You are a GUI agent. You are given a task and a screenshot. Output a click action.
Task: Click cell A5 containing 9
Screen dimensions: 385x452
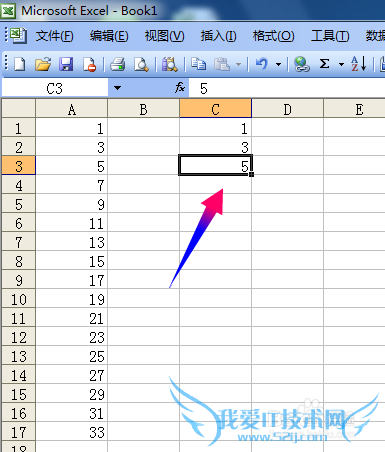click(72, 204)
